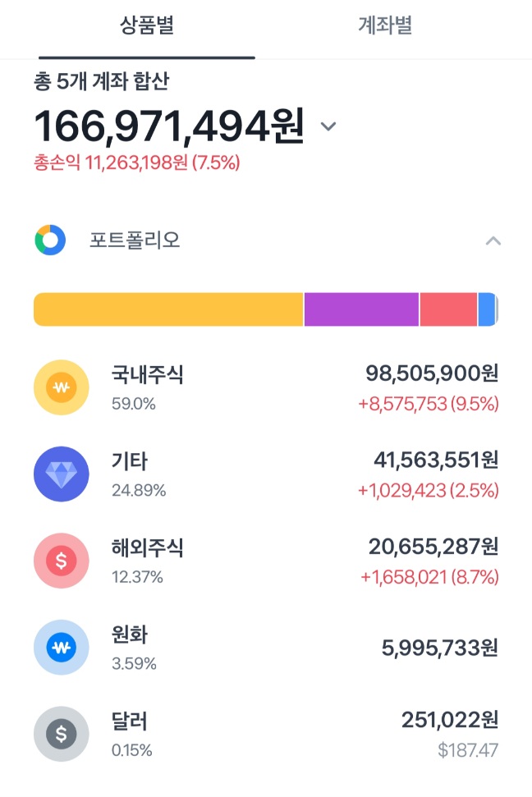
Task: Select the blue segment of the portfolio bar
Action: pos(487,309)
